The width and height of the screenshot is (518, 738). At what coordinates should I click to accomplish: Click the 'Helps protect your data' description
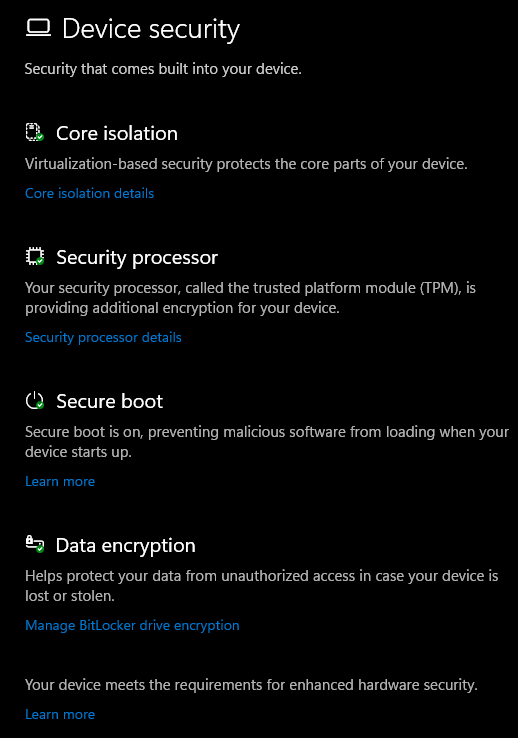(262, 586)
